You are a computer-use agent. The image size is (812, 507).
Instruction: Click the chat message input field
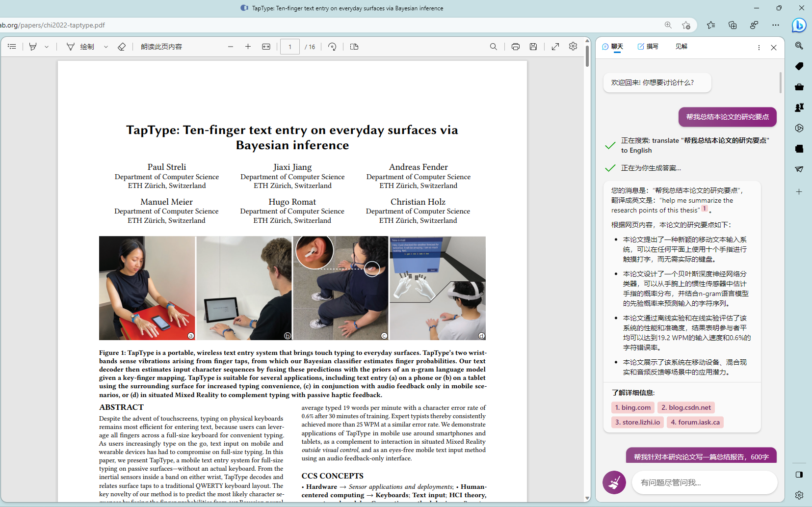(x=704, y=482)
